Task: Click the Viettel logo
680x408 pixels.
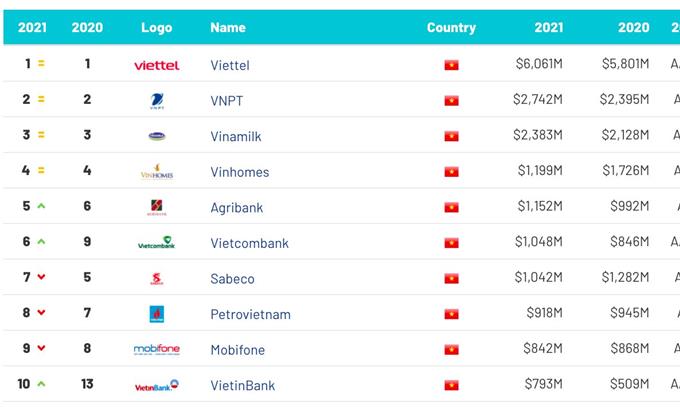Action: [x=157, y=65]
